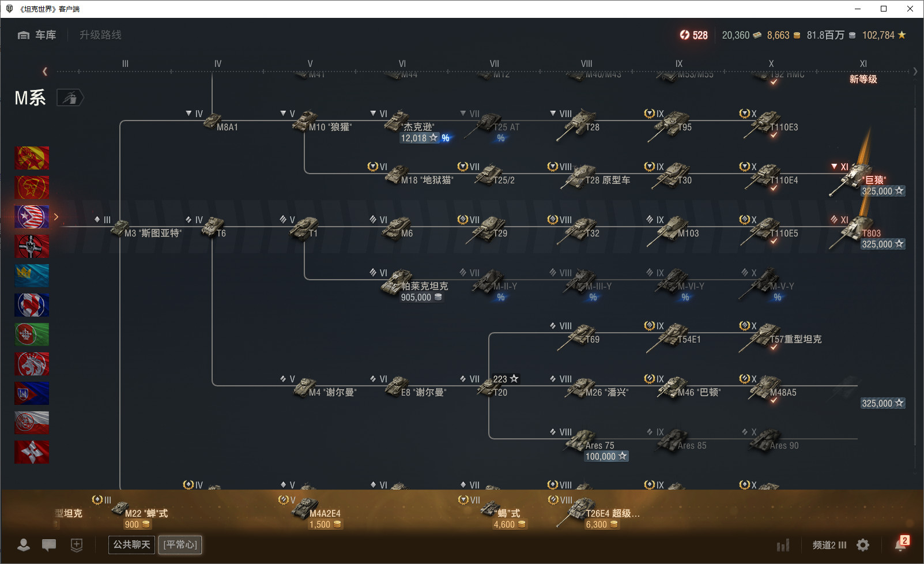Image resolution: width=924 pixels, height=564 pixels.
Task: Click the right tier scroll arrow
Action: click(x=915, y=72)
